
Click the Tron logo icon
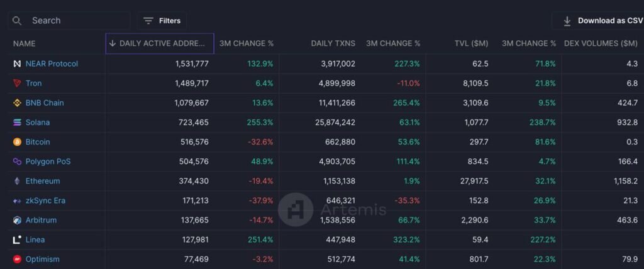[17, 84]
